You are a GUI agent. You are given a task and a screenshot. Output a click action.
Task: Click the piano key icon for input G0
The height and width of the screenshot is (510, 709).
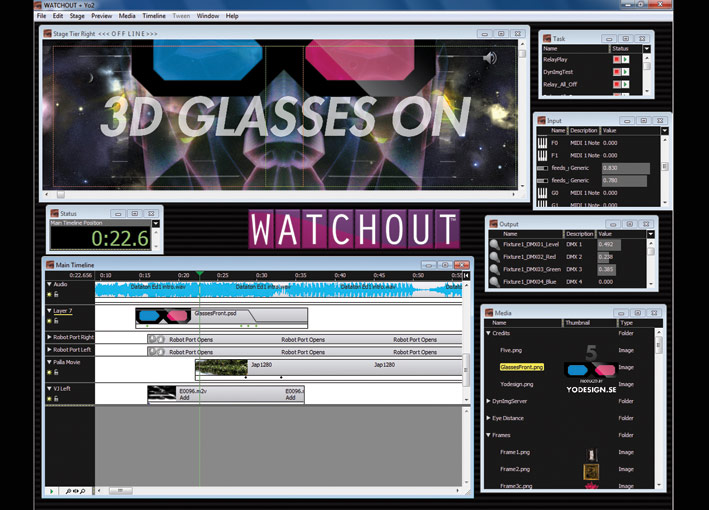pyautogui.click(x=542, y=193)
